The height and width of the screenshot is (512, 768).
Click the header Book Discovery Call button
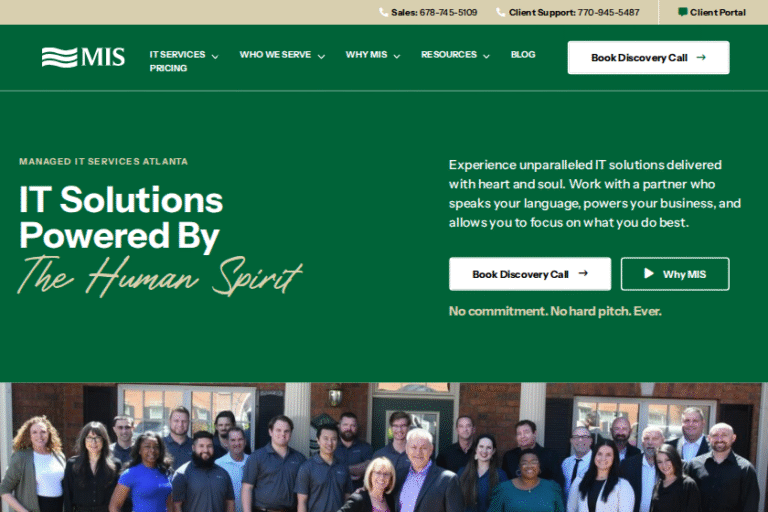click(648, 57)
